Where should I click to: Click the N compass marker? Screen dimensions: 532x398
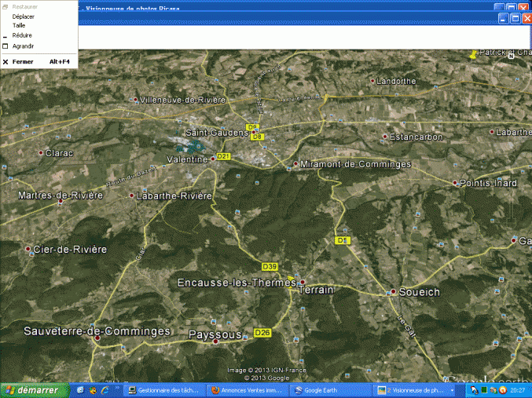[x=511, y=56]
